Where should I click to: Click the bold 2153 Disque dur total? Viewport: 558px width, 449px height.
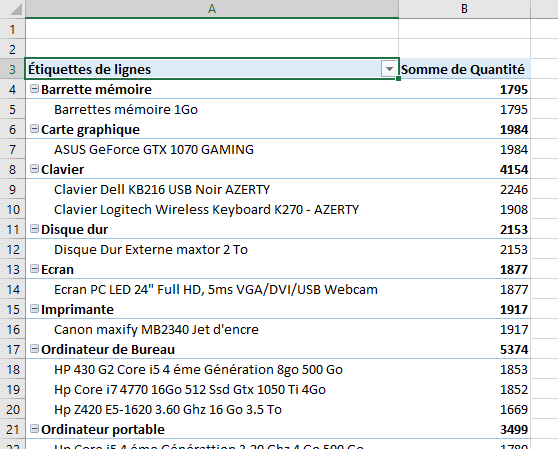click(514, 229)
